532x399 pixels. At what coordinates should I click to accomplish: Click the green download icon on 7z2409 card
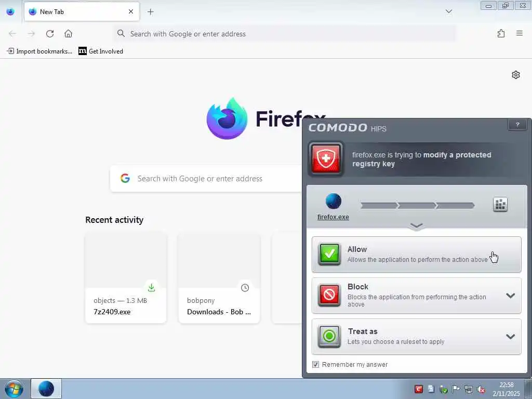[151, 287]
